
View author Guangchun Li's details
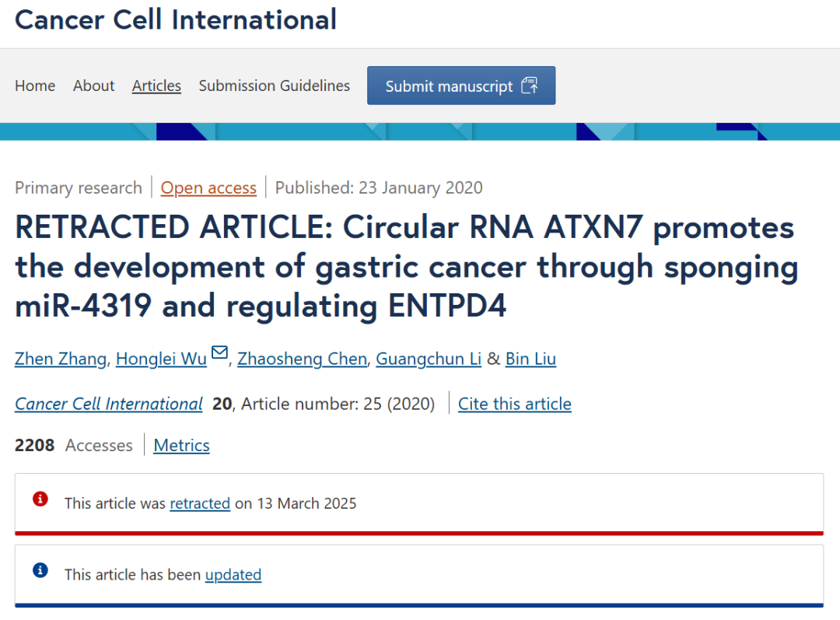pos(429,359)
